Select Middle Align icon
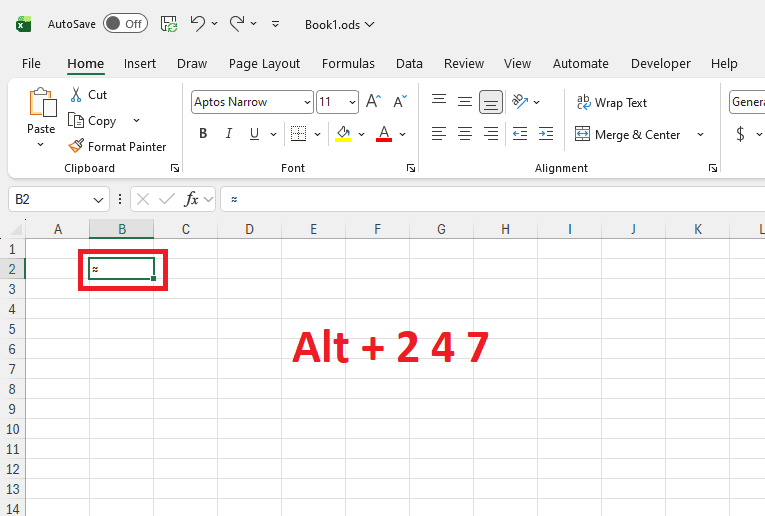Viewport: 765px width, 516px height. click(465, 101)
